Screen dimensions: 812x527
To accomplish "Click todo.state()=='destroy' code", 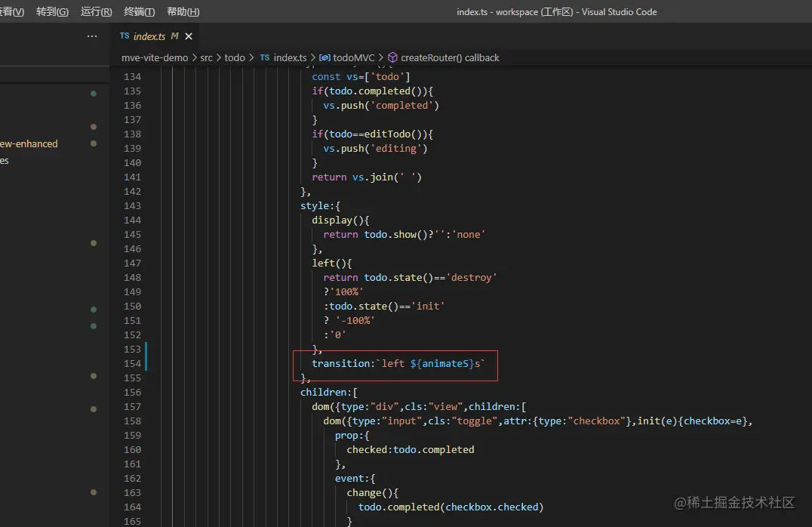I will point(430,278).
